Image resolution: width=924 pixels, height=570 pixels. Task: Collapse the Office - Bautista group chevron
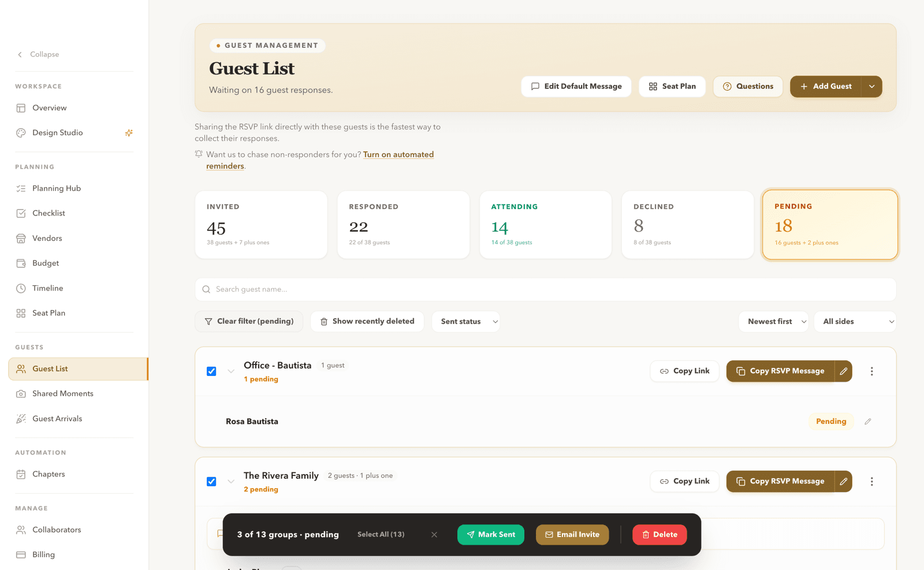click(231, 371)
